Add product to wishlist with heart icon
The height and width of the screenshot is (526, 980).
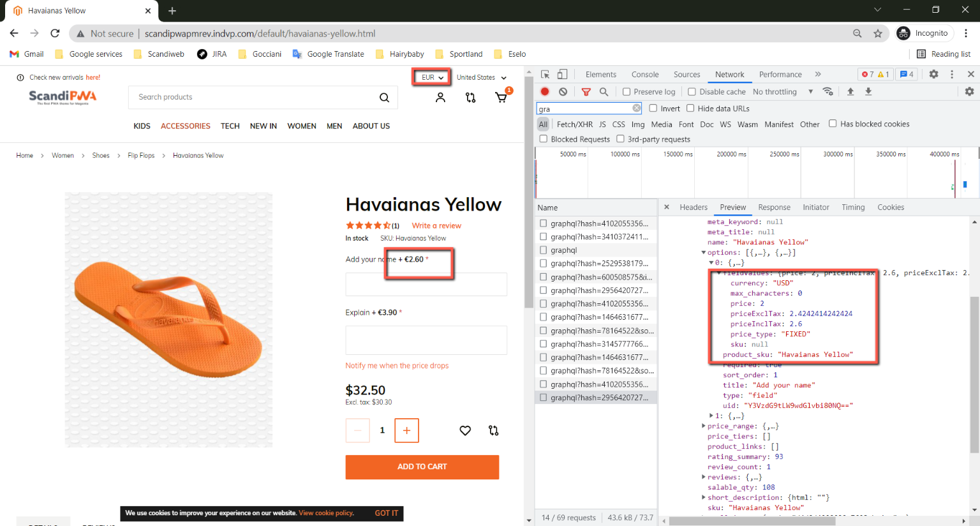pyautogui.click(x=465, y=430)
